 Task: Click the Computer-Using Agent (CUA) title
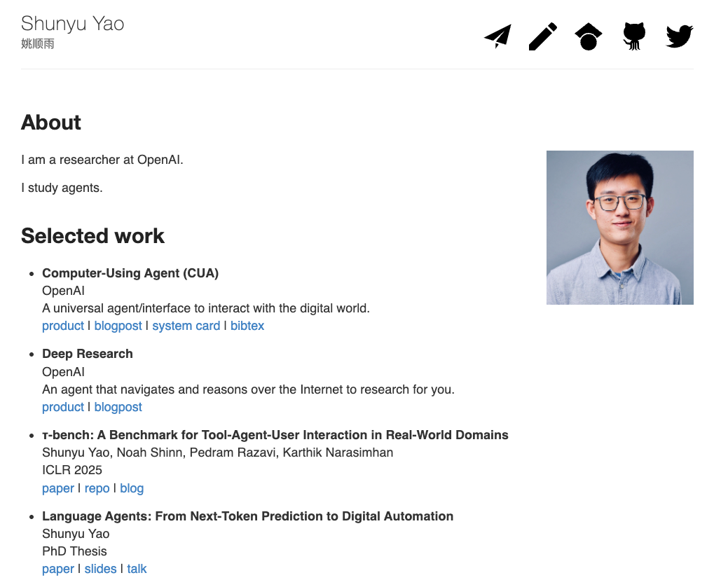pos(130,273)
